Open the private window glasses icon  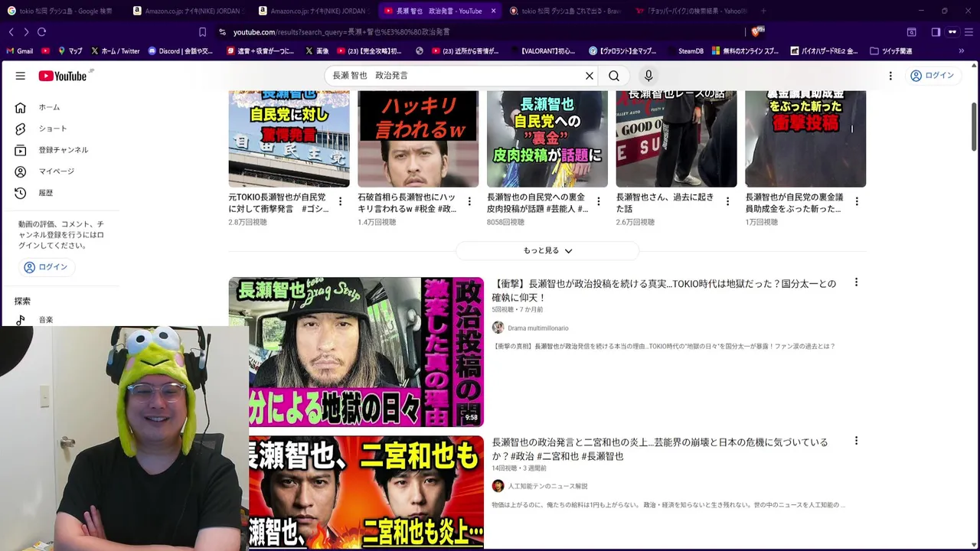[952, 32]
